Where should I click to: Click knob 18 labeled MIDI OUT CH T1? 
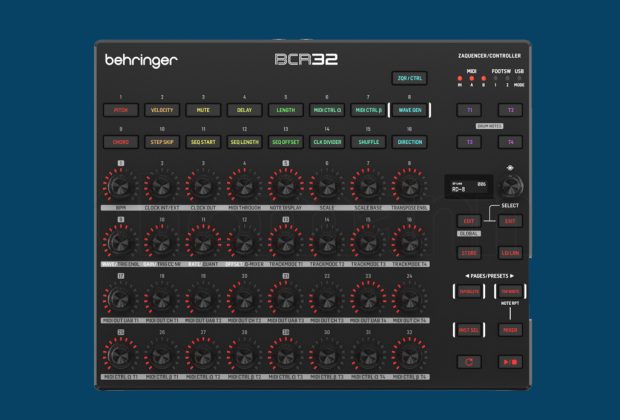(161, 299)
